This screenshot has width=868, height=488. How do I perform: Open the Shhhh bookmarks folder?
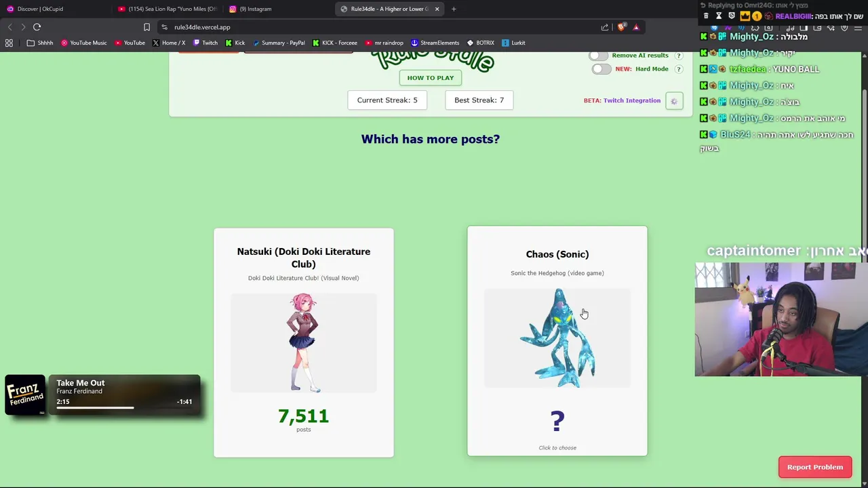click(x=39, y=43)
